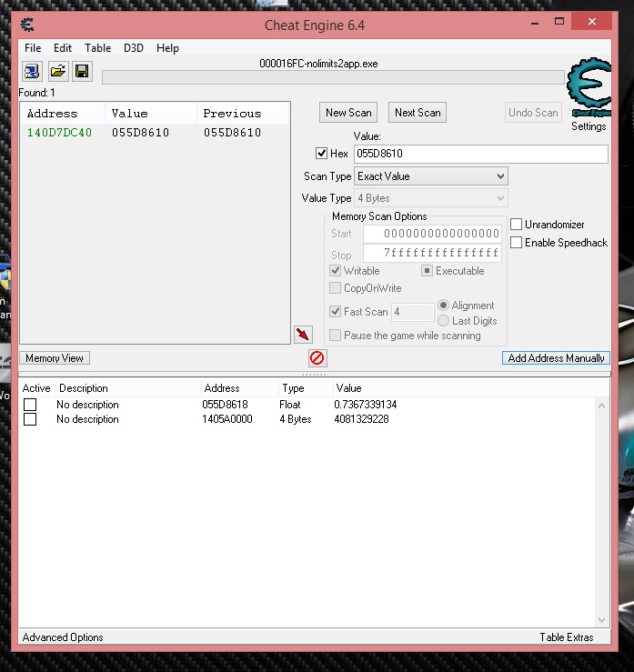Click the Next Scan button

[418, 112]
